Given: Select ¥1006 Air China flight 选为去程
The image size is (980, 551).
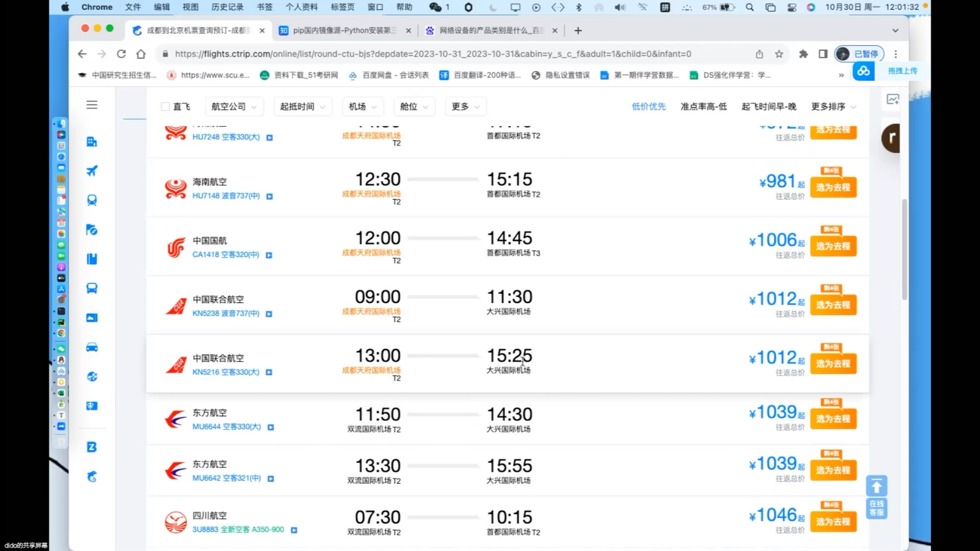Looking at the screenshot, I should coord(833,246).
